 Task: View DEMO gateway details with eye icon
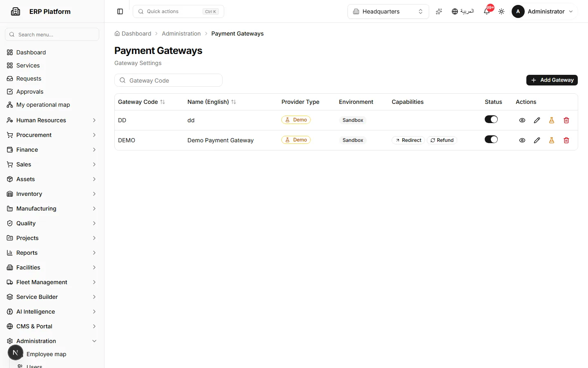click(x=522, y=140)
